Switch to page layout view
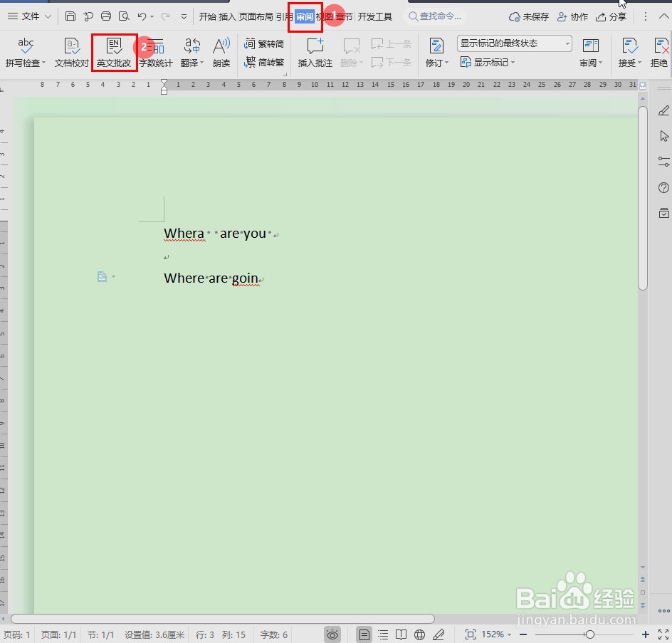Viewport: 672px width, 643px height. point(364,634)
